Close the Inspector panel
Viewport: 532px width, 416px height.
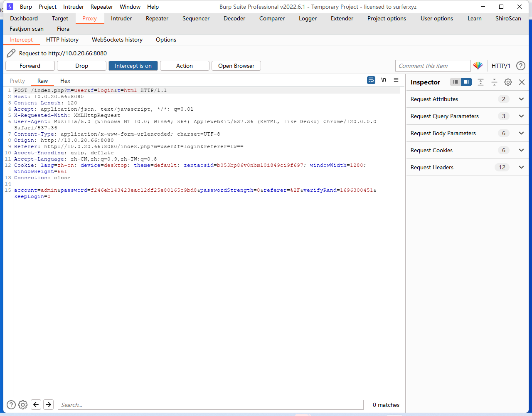pos(522,82)
